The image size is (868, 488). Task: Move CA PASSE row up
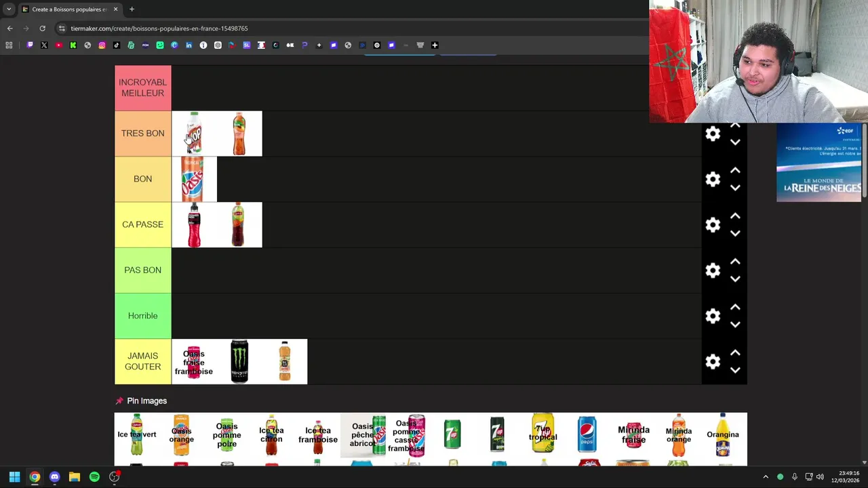click(x=735, y=216)
